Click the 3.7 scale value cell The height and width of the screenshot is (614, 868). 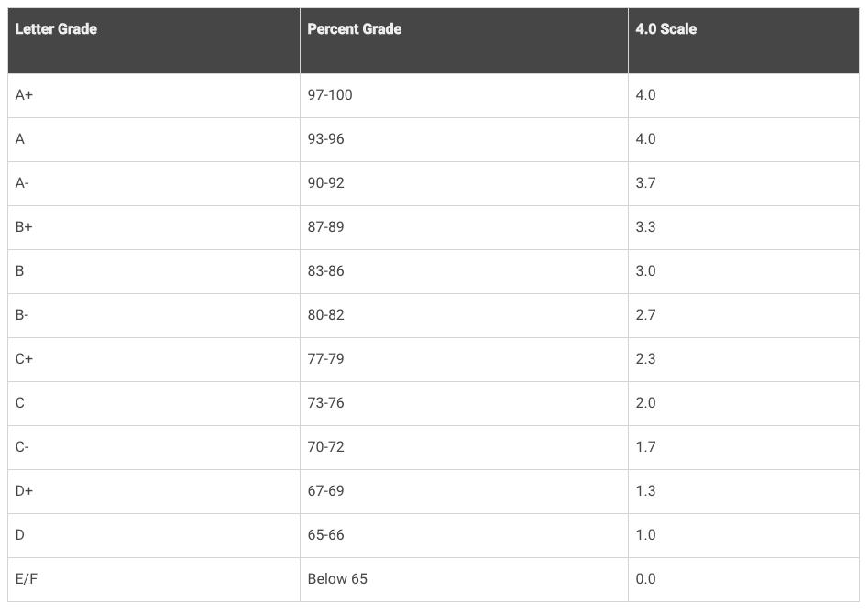[x=645, y=183]
